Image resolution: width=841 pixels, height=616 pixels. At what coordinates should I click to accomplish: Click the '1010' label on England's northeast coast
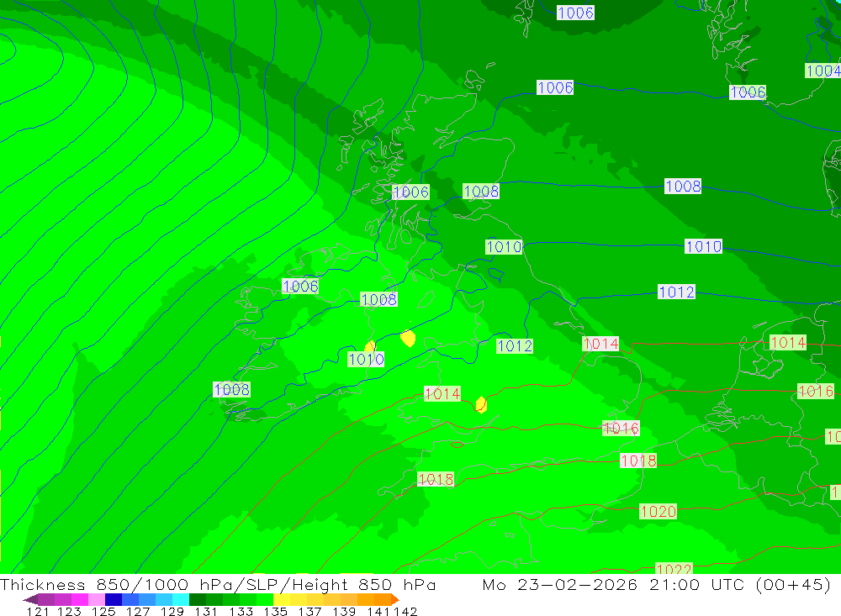pyautogui.click(x=504, y=246)
